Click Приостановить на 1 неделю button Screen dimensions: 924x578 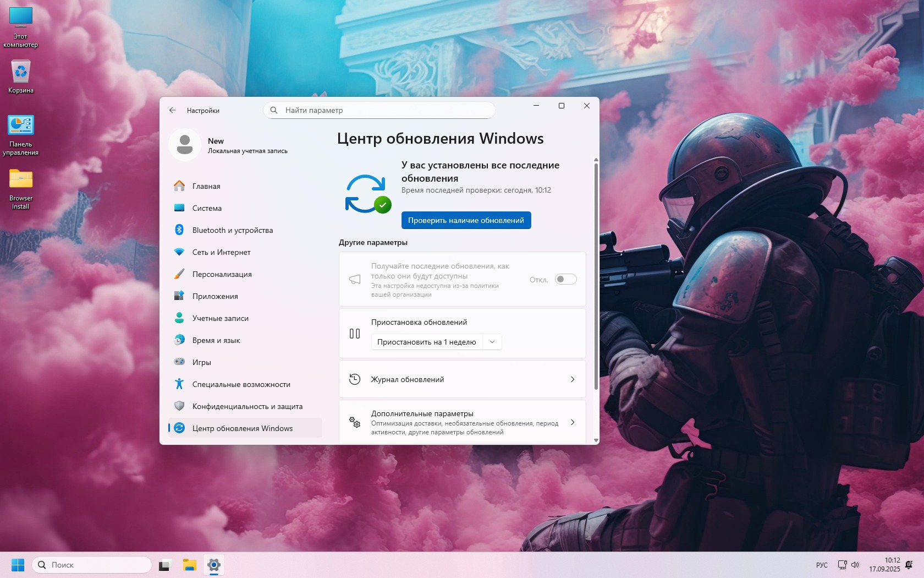[x=426, y=342]
